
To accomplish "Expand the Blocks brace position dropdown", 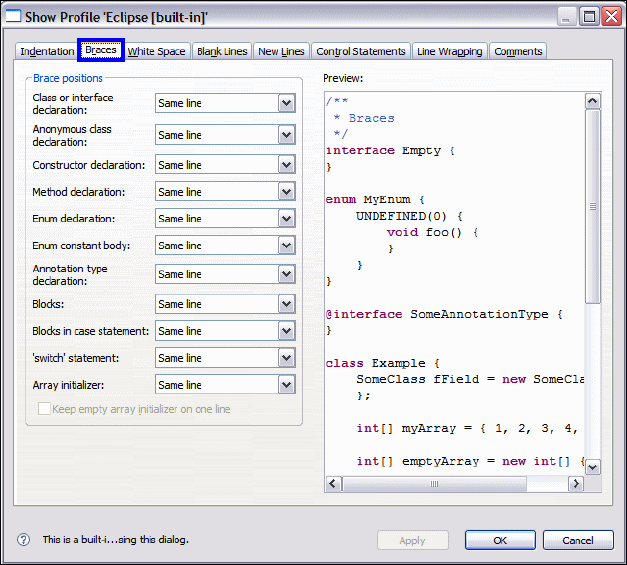I will (x=225, y=304).
